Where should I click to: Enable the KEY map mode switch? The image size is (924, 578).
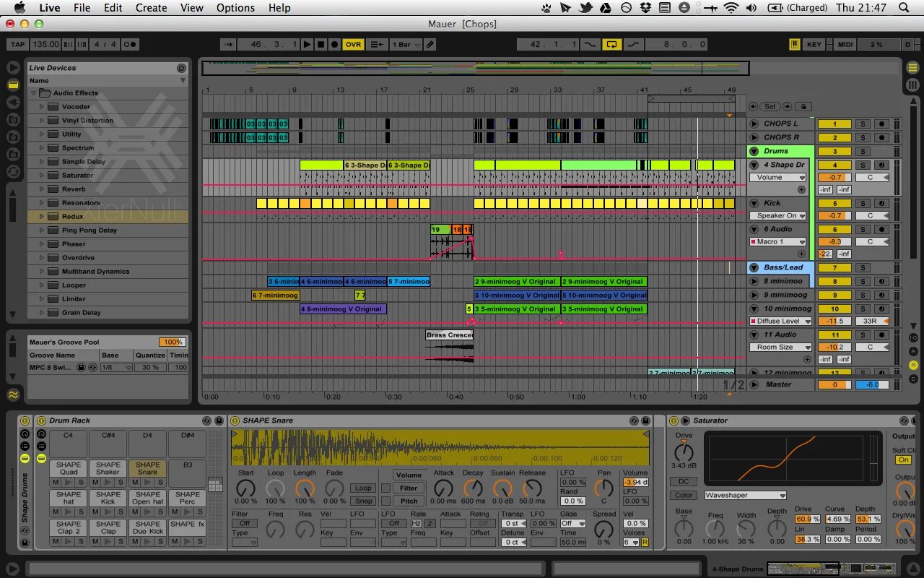coord(814,44)
